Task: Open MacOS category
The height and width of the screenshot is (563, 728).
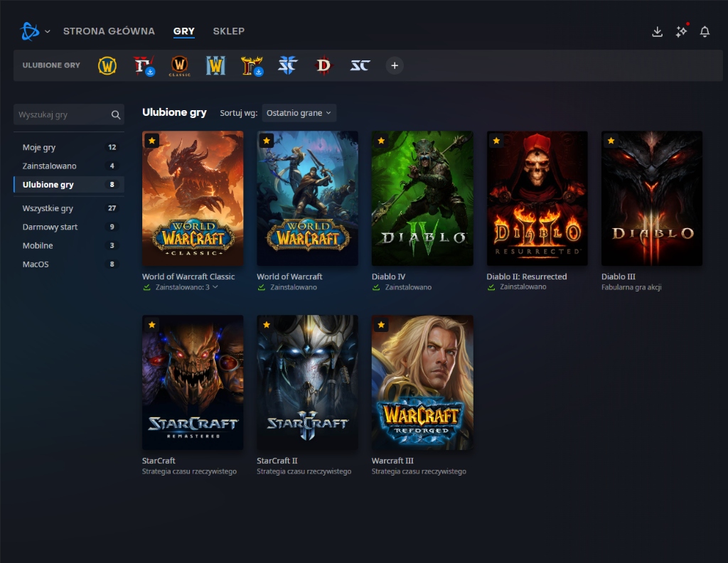Action: pyautogui.click(x=69, y=264)
